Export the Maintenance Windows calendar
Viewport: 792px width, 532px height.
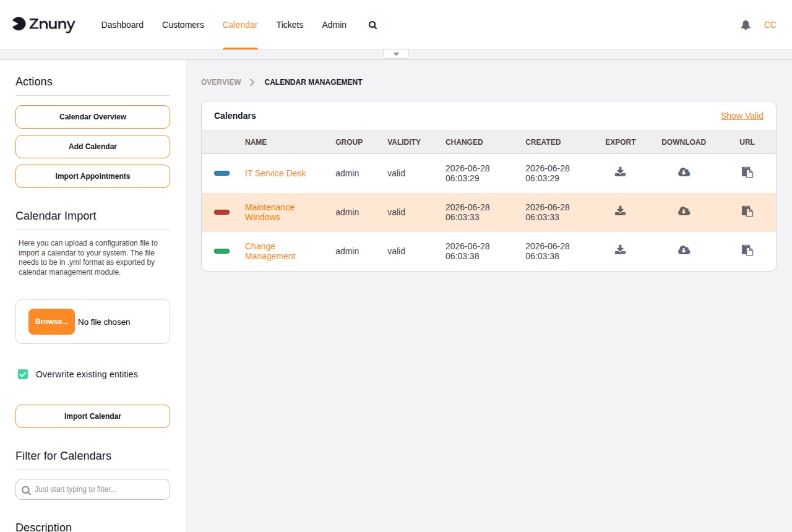click(x=621, y=211)
